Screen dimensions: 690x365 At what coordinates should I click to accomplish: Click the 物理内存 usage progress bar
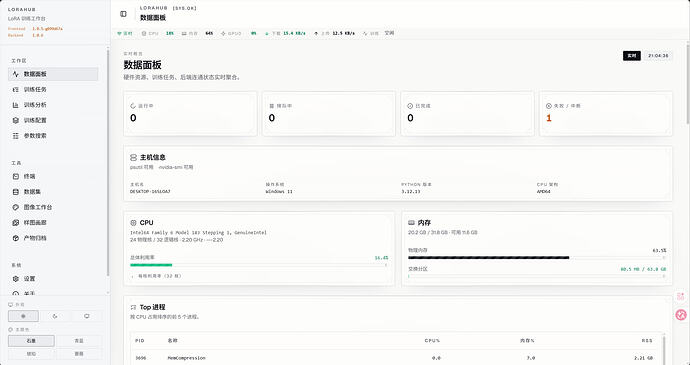(537, 258)
